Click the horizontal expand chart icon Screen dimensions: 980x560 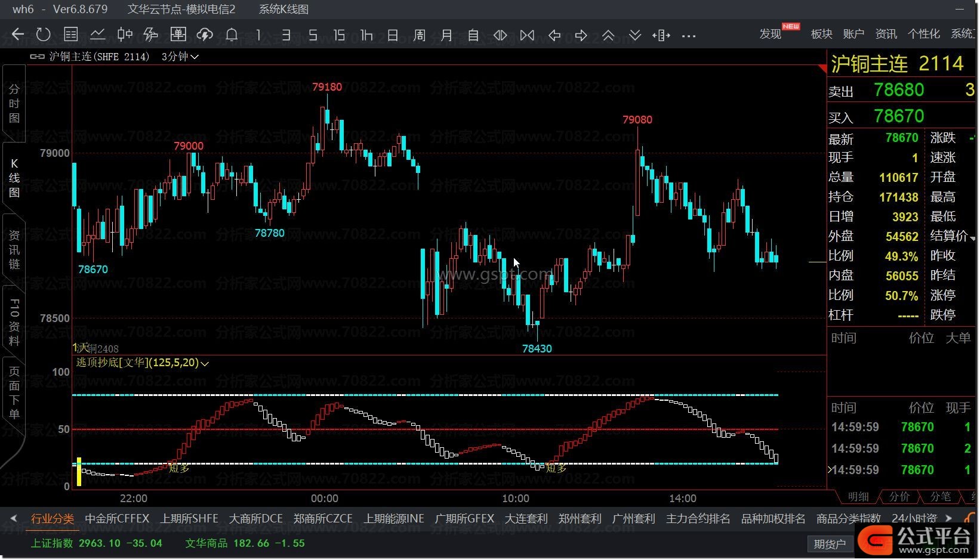pos(500,35)
